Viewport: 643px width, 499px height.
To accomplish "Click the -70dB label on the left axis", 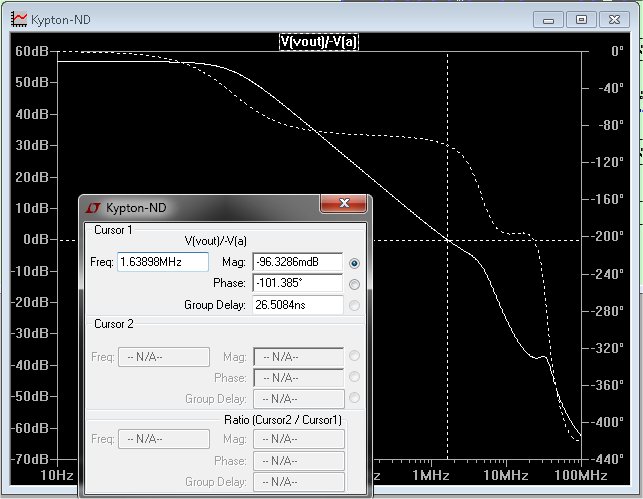I will pos(30,459).
